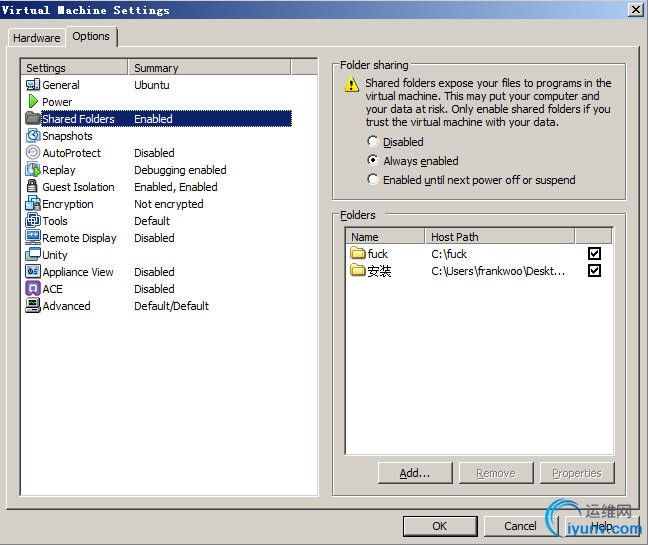
Task: Click the Summary column header
Action: pyautogui.click(x=209, y=67)
